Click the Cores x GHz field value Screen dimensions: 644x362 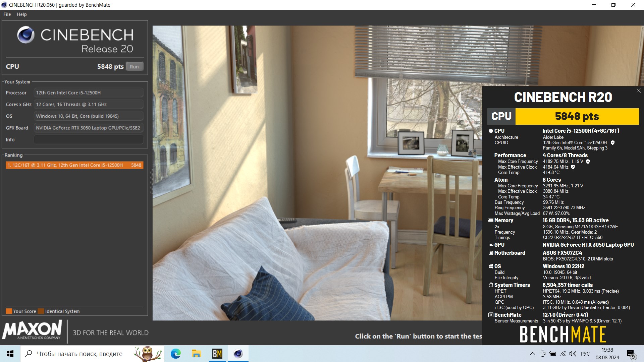(x=89, y=104)
